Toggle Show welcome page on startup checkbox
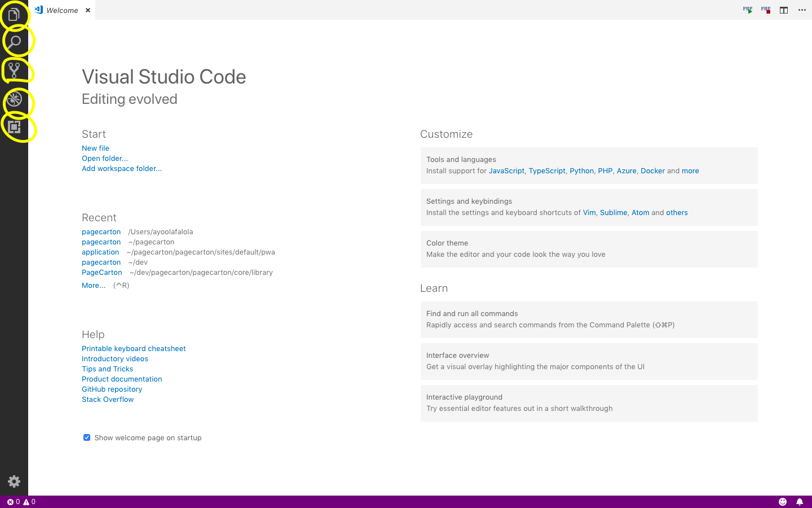The image size is (812, 508). (87, 437)
